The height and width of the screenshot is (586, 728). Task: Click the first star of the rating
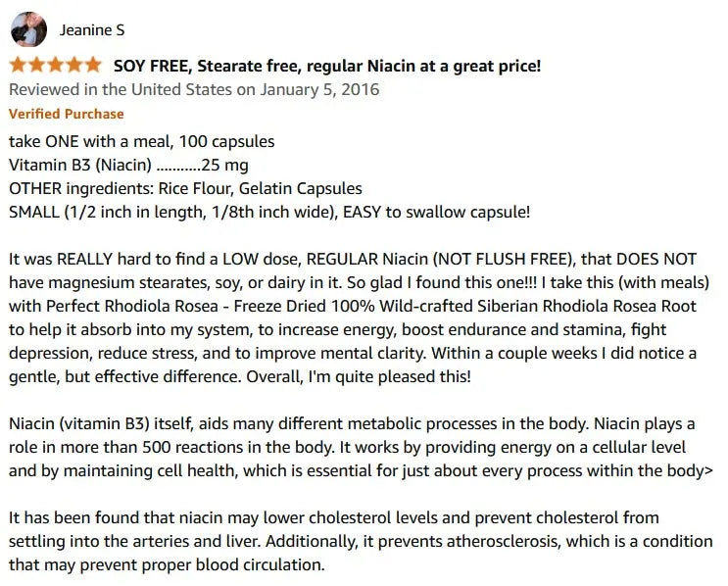click(x=19, y=66)
